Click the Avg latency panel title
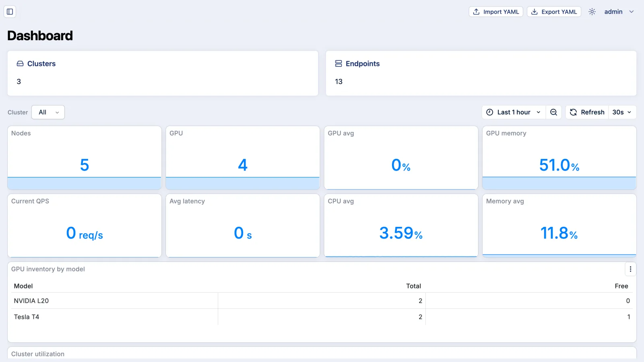Image resolution: width=644 pixels, height=362 pixels. click(x=187, y=201)
